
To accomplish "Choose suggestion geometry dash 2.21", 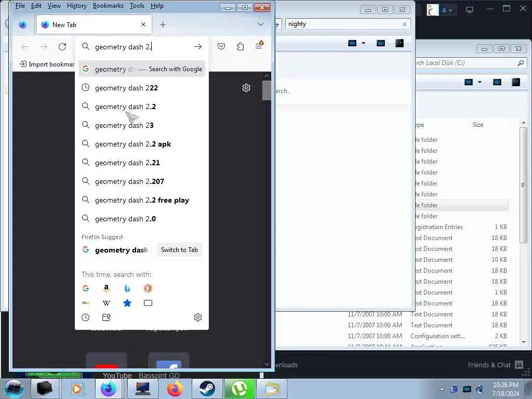I will click(x=142, y=163).
